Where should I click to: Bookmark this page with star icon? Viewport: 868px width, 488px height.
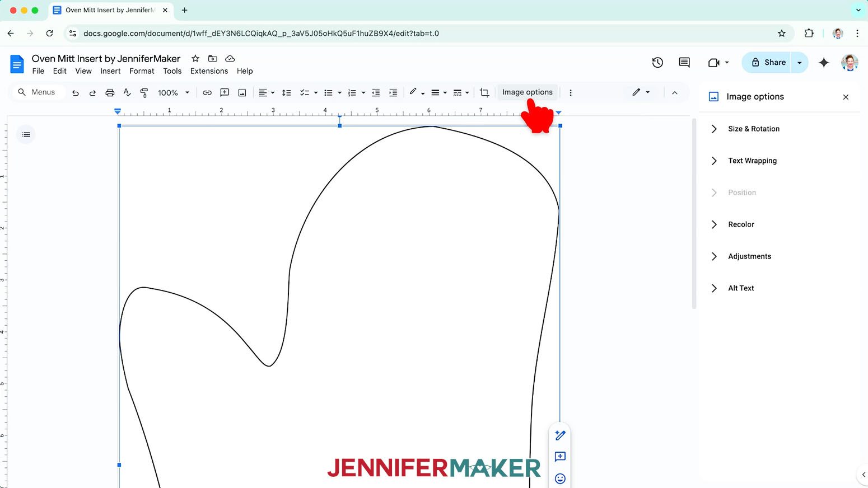click(x=782, y=34)
